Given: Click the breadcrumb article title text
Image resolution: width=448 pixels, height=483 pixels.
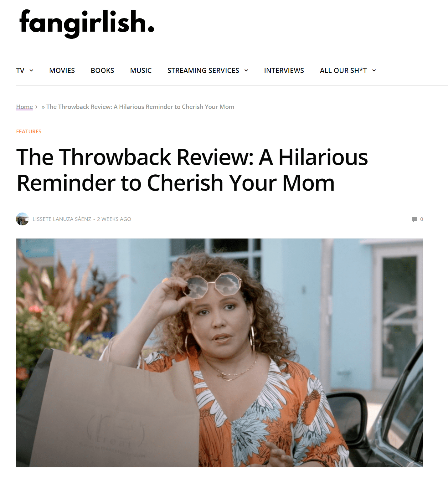Looking at the screenshot, I should [140, 107].
